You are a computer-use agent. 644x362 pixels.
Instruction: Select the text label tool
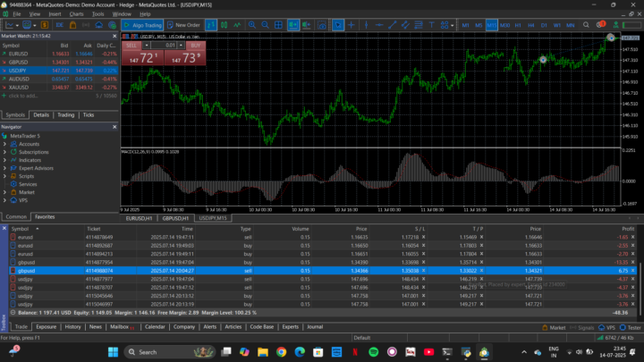pyautogui.click(x=432, y=25)
